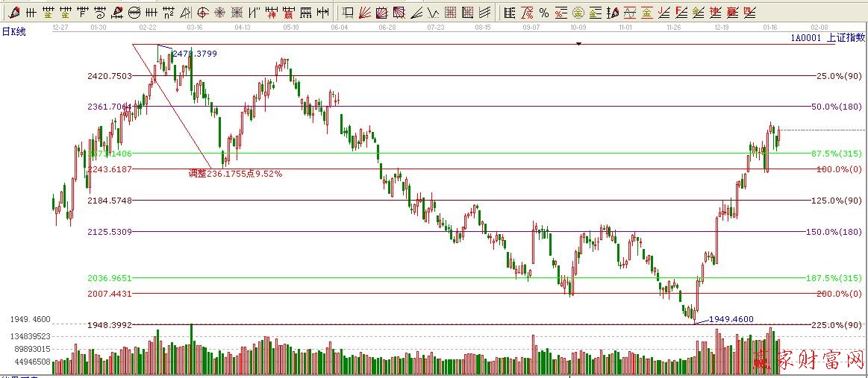Click the plain black percent icon
The image size is (868, 378).
[543, 13]
